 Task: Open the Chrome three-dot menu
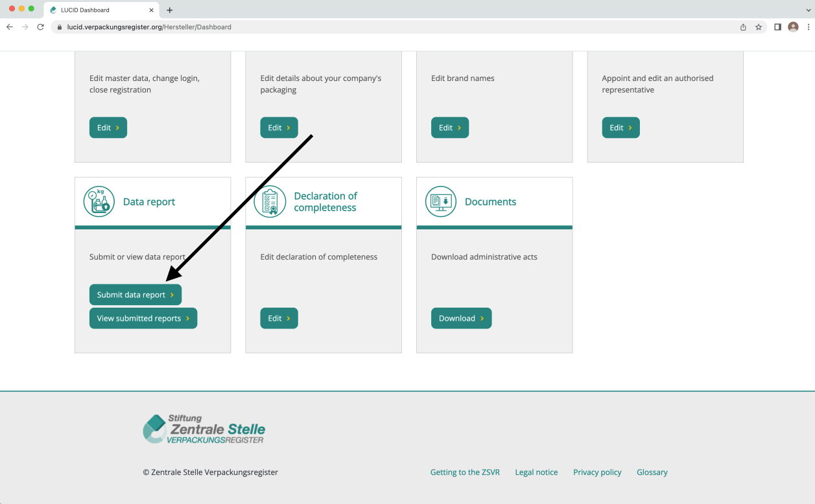click(809, 27)
